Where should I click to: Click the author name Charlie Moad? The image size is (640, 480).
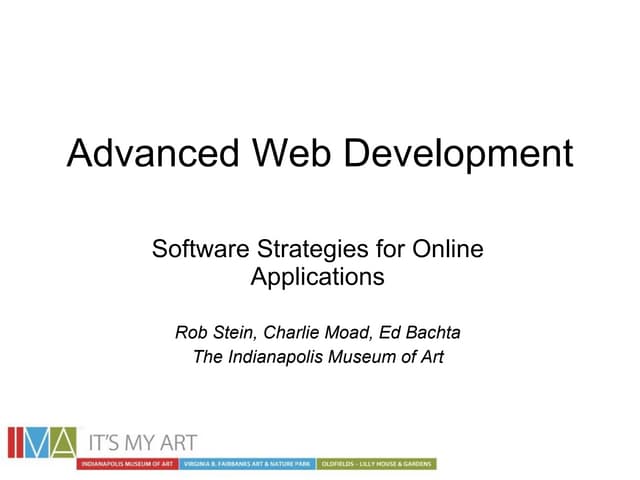(x=313, y=332)
